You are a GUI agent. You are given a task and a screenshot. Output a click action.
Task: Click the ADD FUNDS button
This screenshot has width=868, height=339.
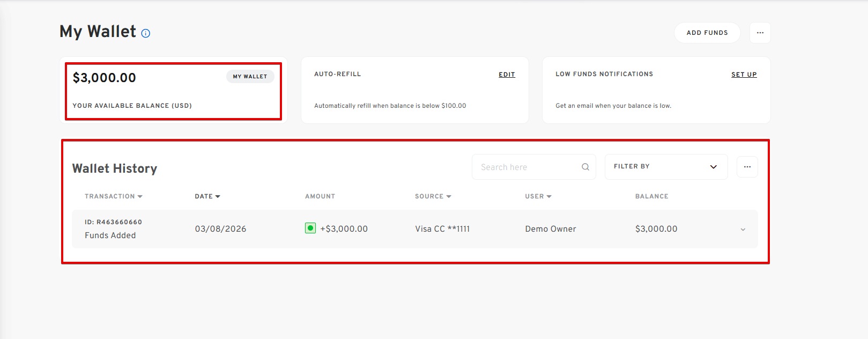[x=707, y=33]
